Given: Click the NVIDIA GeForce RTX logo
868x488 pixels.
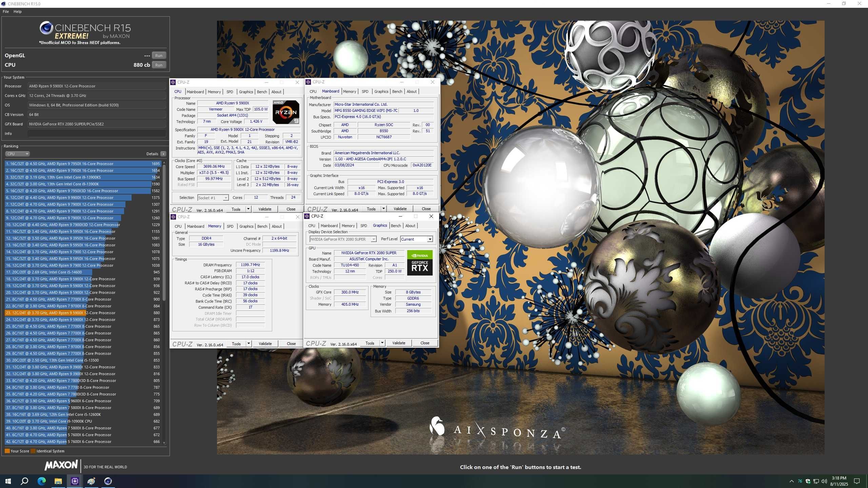Looking at the screenshot, I should 419,263.
